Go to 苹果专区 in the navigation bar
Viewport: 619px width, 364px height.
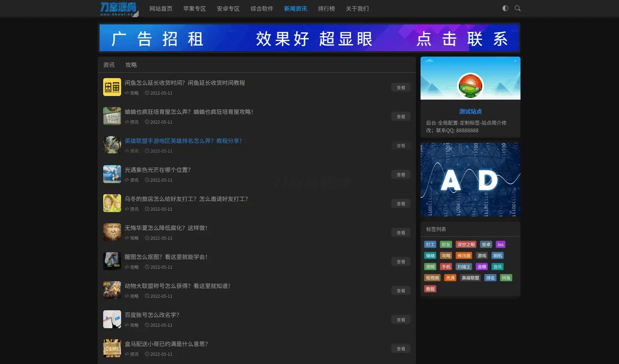[x=195, y=9]
